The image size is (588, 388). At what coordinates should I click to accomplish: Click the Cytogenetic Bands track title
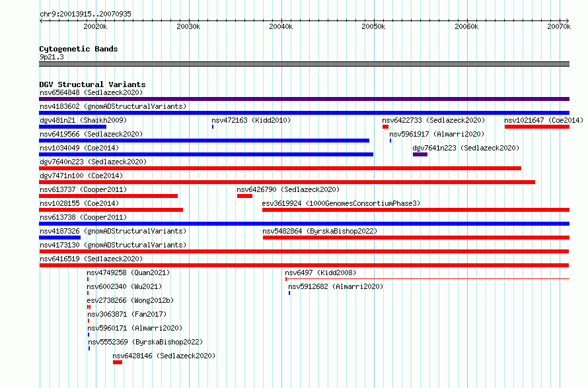click(x=79, y=49)
